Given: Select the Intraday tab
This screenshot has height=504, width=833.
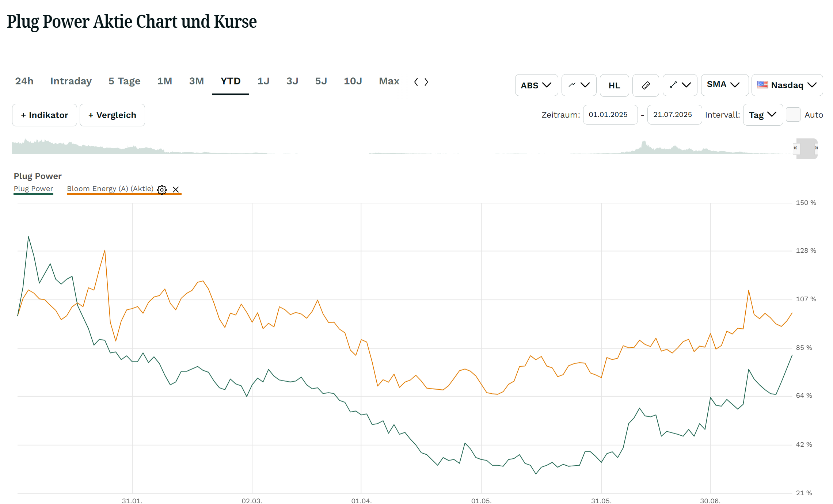Looking at the screenshot, I should pos(71,81).
